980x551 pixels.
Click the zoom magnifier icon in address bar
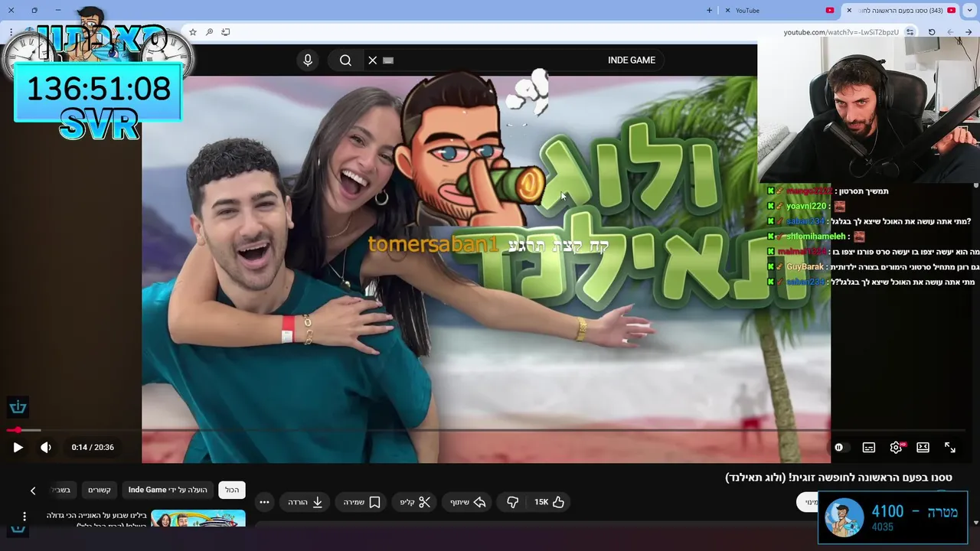(x=209, y=32)
